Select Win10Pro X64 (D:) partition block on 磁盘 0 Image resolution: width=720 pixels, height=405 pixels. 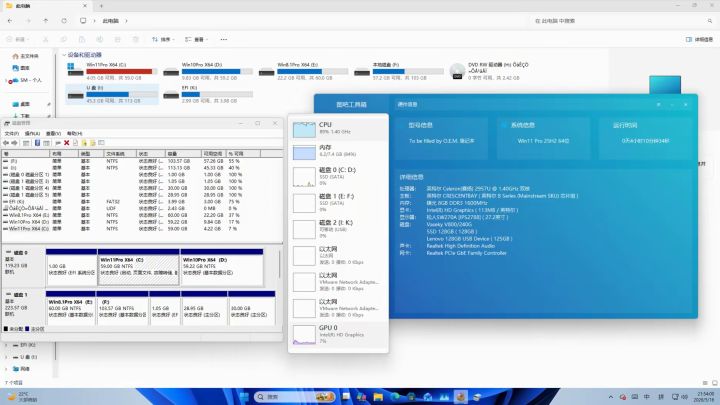coord(222,268)
